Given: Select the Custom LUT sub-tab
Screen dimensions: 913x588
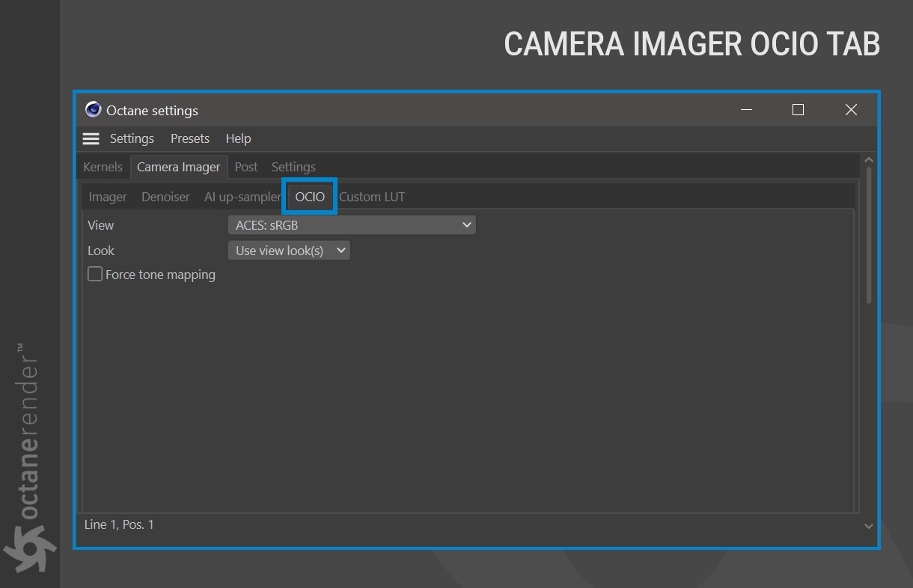Looking at the screenshot, I should click(x=372, y=197).
